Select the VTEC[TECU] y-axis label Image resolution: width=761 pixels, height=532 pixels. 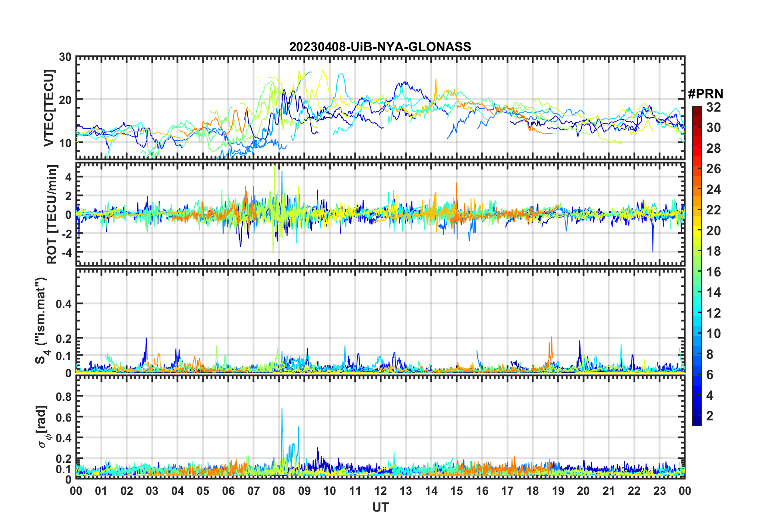tap(49, 108)
